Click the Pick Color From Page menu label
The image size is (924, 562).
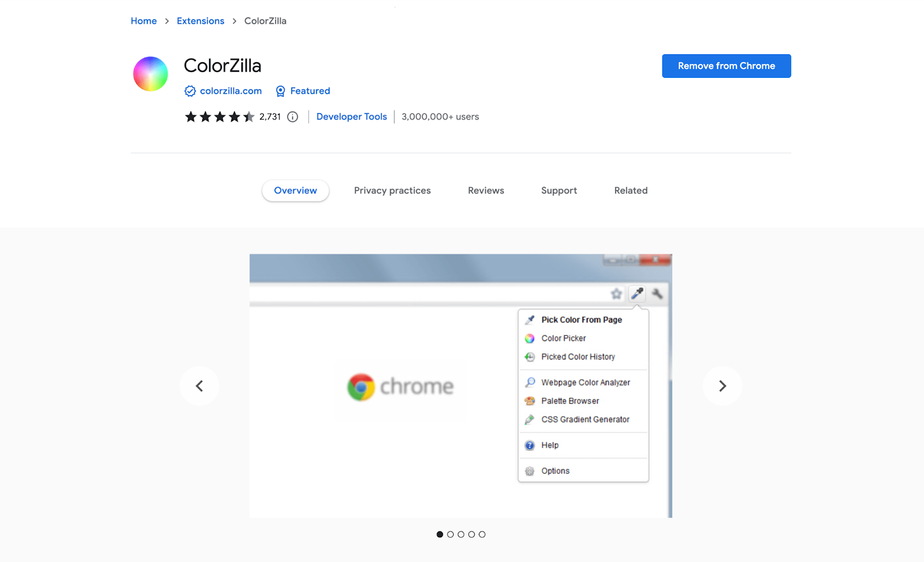pos(582,320)
